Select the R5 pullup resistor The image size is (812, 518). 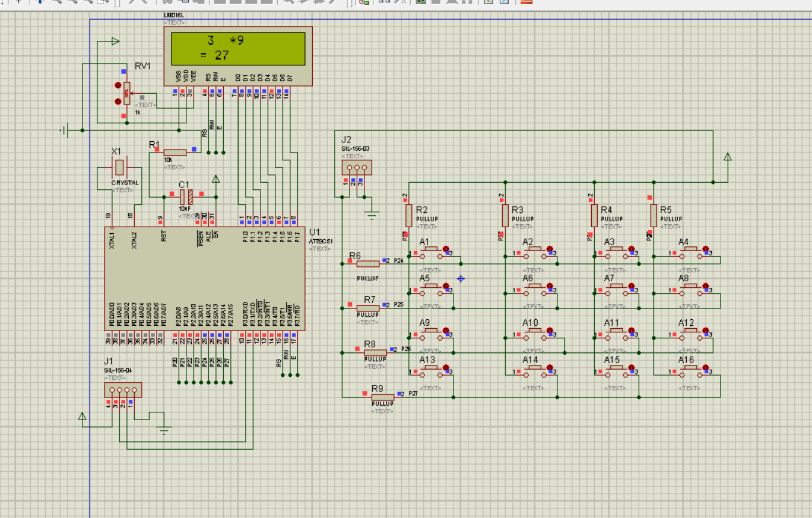coord(654,215)
